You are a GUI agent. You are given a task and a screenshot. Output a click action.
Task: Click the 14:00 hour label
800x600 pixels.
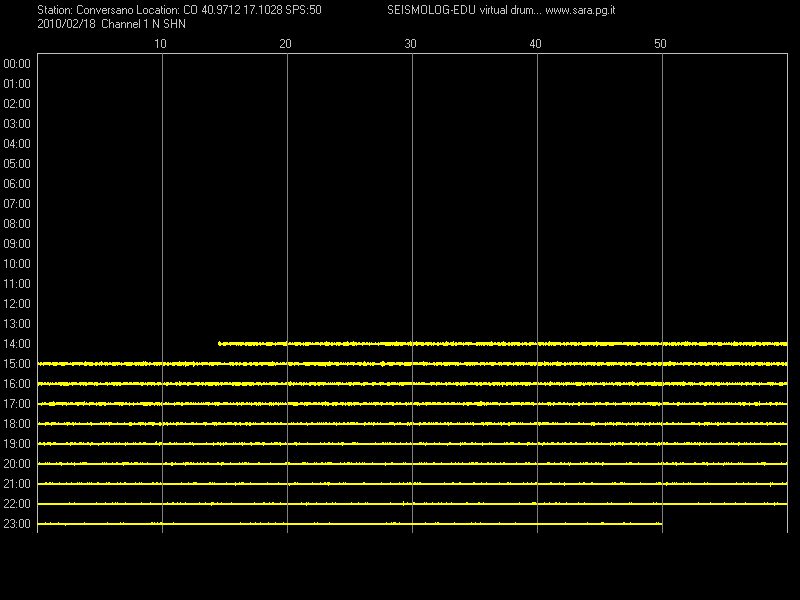17,344
